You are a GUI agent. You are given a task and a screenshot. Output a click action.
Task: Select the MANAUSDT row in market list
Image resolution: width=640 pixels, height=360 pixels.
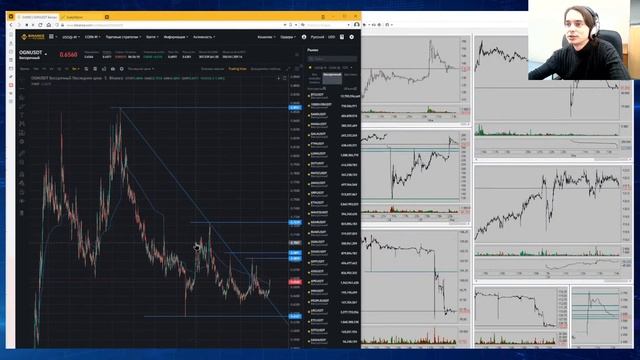pos(333,125)
